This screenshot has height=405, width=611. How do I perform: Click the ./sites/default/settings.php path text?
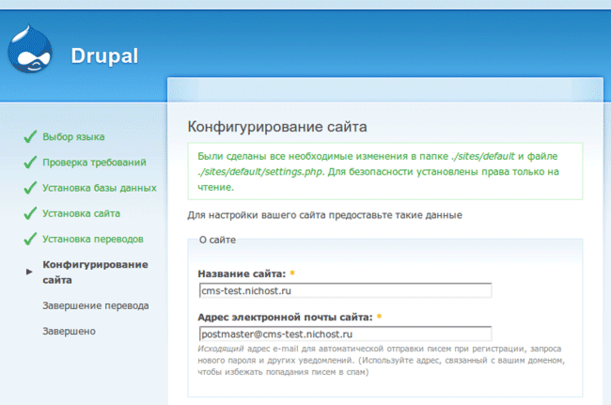[260, 172]
